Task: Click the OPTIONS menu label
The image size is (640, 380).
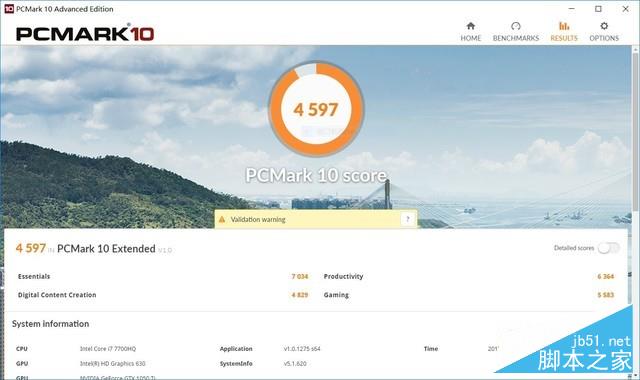Action: click(x=604, y=38)
